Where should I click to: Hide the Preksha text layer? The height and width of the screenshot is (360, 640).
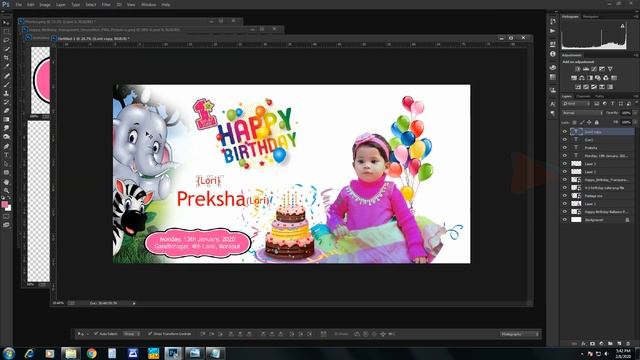point(565,147)
